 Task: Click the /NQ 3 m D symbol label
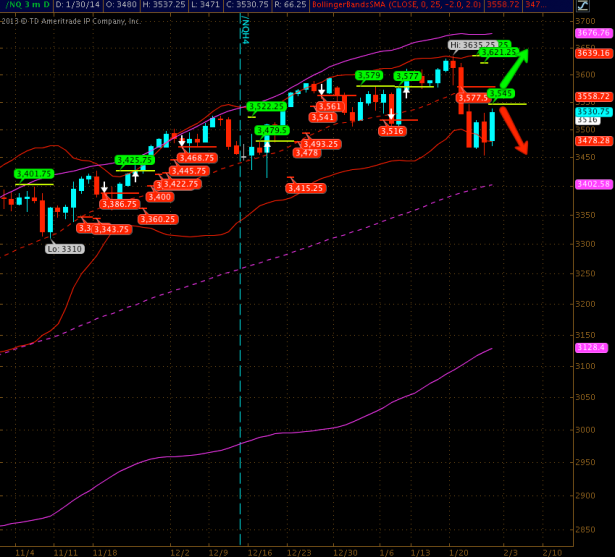27,5
